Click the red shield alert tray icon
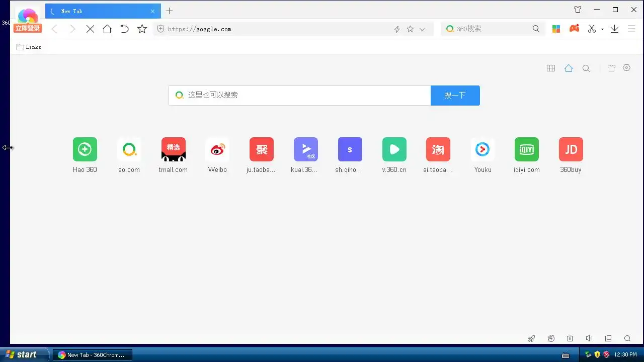Screen dimensions: 644x362 coord(606,354)
